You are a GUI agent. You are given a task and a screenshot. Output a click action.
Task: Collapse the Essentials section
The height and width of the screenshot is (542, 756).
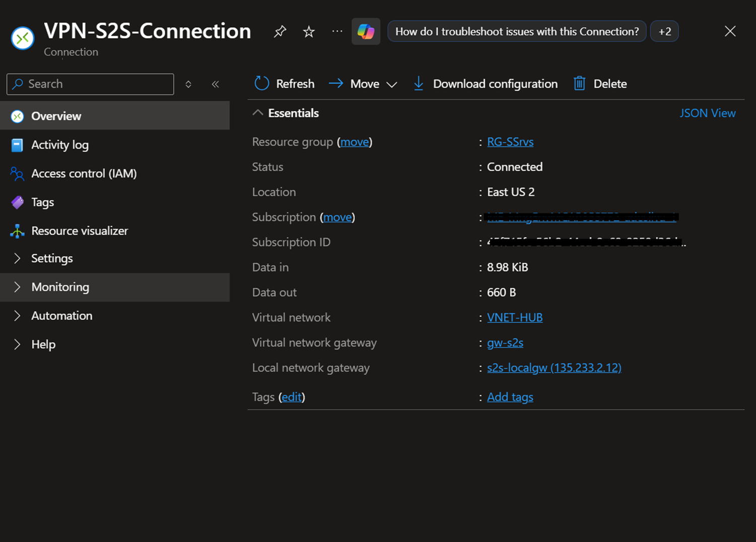pos(258,113)
